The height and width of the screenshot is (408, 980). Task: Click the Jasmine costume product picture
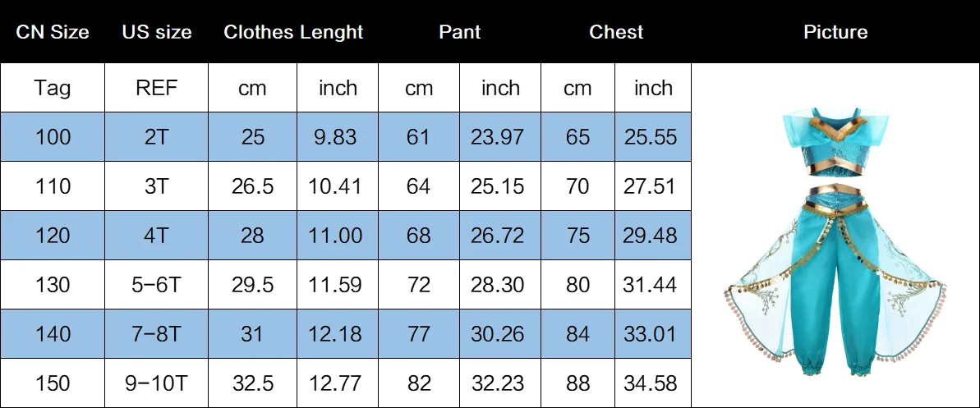835,242
